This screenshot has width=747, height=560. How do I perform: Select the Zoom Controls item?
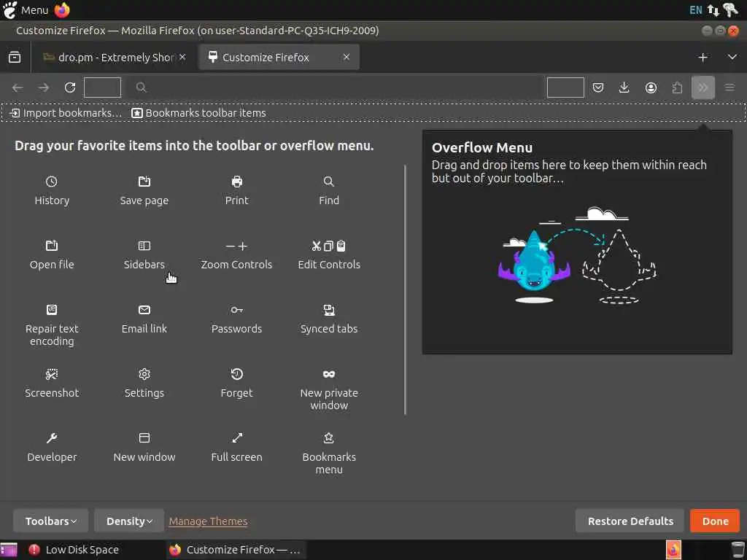(237, 254)
